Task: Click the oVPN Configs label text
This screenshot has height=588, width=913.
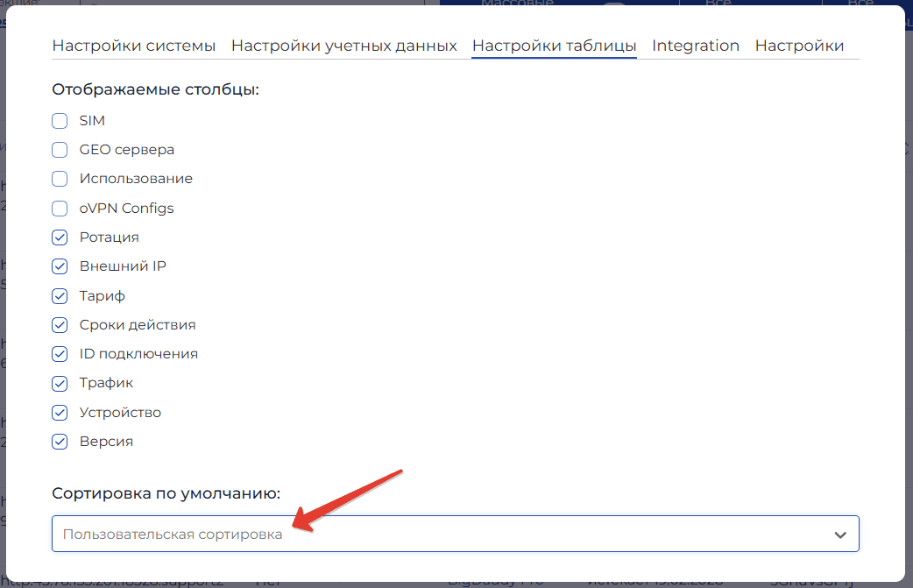Action: coord(126,208)
